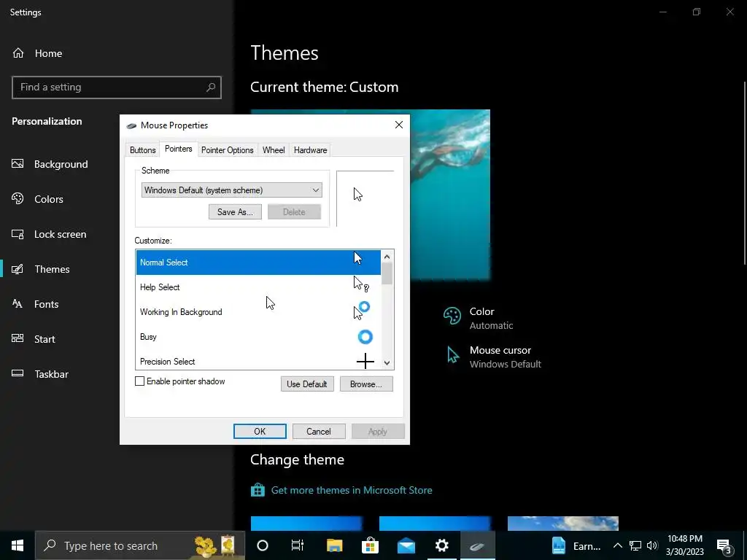Screen dimensions: 747x560
Task: Click the Customize list scroll down arrow
Action: click(387, 363)
